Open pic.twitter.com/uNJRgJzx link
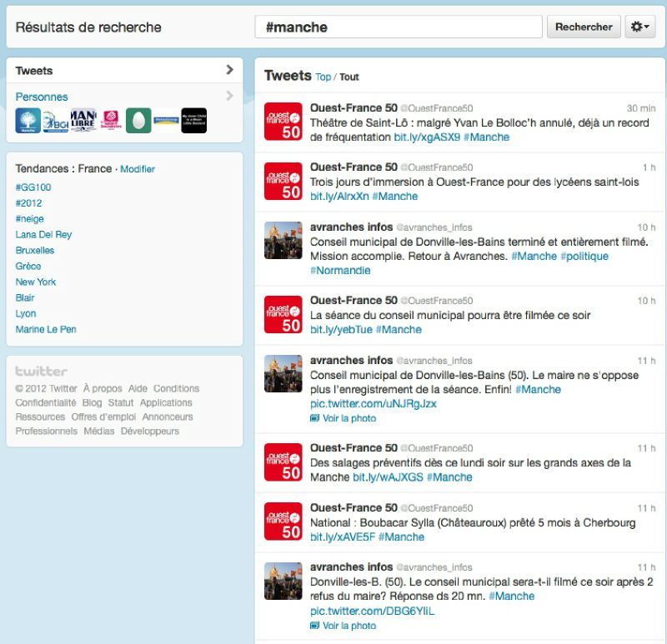 (x=373, y=403)
